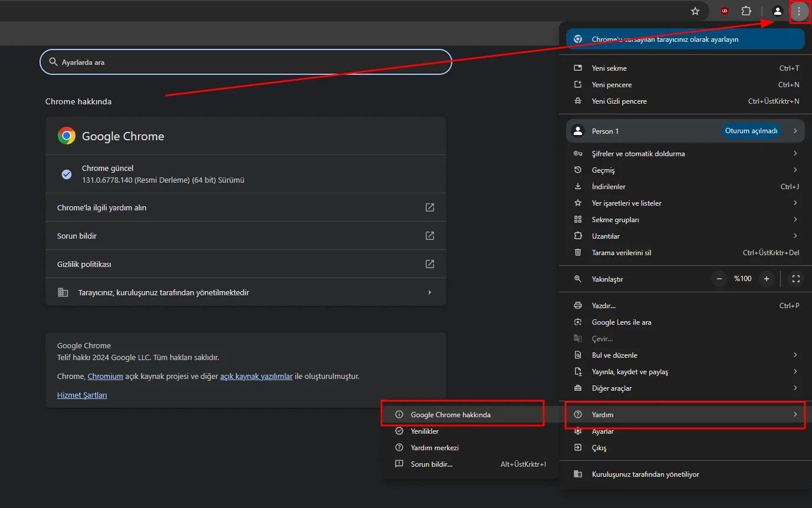Open external link icon for Sorun bildir row
Image resolution: width=812 pixels, height=508 pixels.
430,236
